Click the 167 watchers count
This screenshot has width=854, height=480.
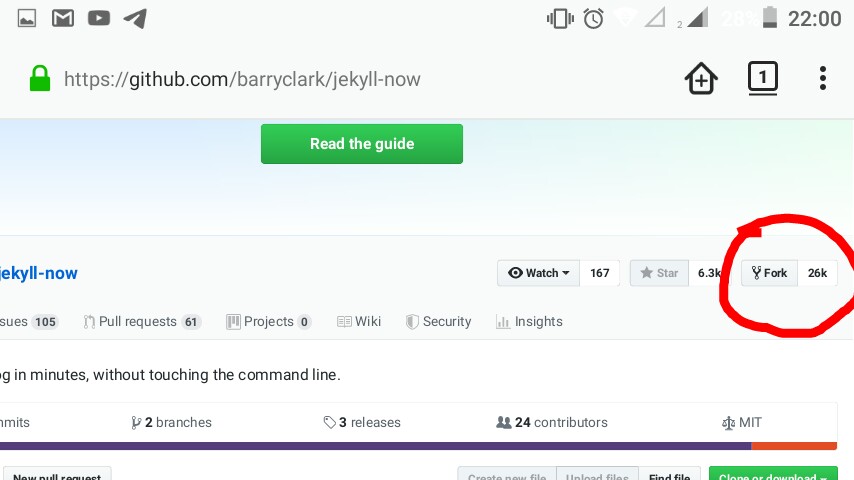(600, 273)
